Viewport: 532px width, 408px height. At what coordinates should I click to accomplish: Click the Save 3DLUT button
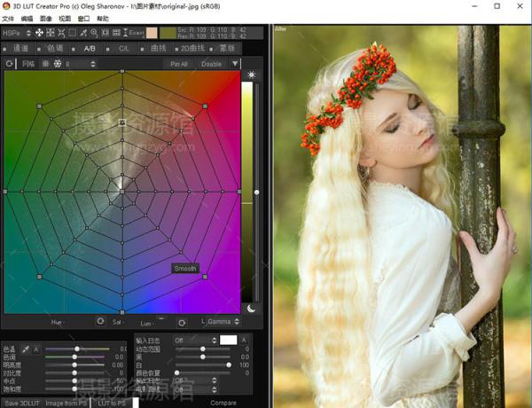[x=20, y=403]
